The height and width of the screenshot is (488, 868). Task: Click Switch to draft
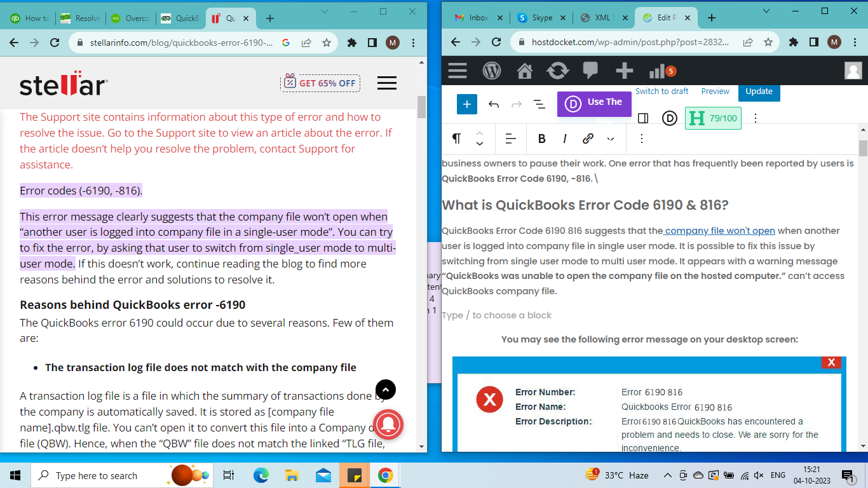pyautogui.click(x=662, y=91)
